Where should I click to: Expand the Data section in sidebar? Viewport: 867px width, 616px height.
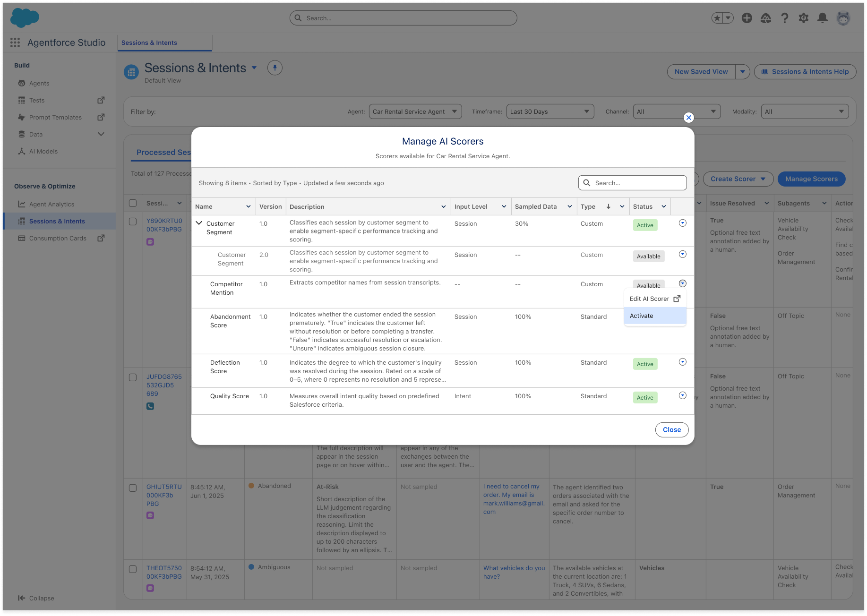[101, 134]
